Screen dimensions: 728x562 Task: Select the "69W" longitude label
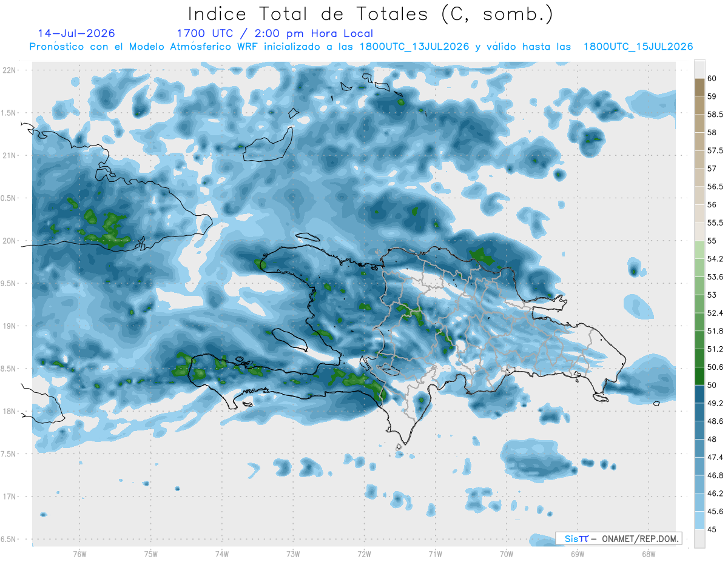tap(577, 554)
